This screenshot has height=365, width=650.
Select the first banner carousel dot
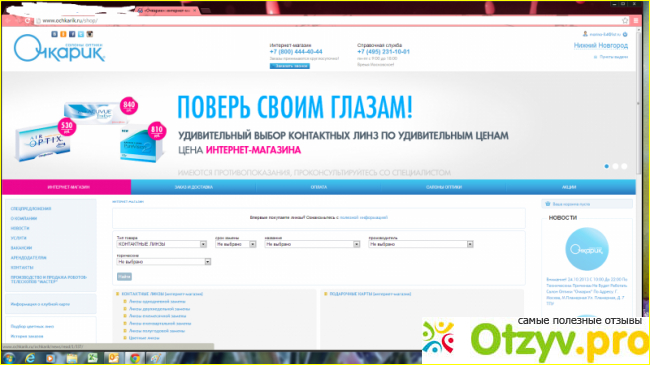pyautogui.click(x=606, y=166)
